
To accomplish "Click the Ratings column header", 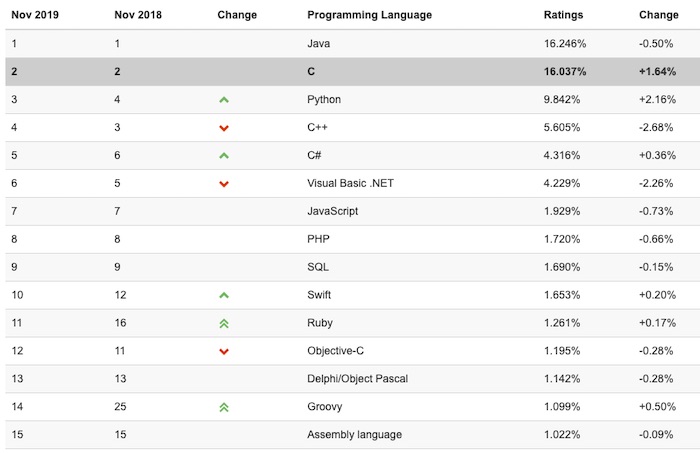I will tap(563, 15).
